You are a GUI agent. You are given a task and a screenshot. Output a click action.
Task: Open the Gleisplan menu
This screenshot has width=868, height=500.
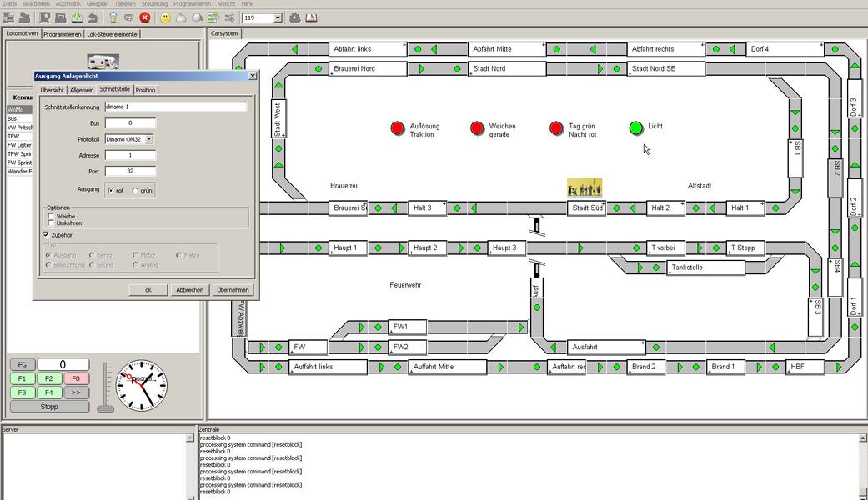point(97,4)
